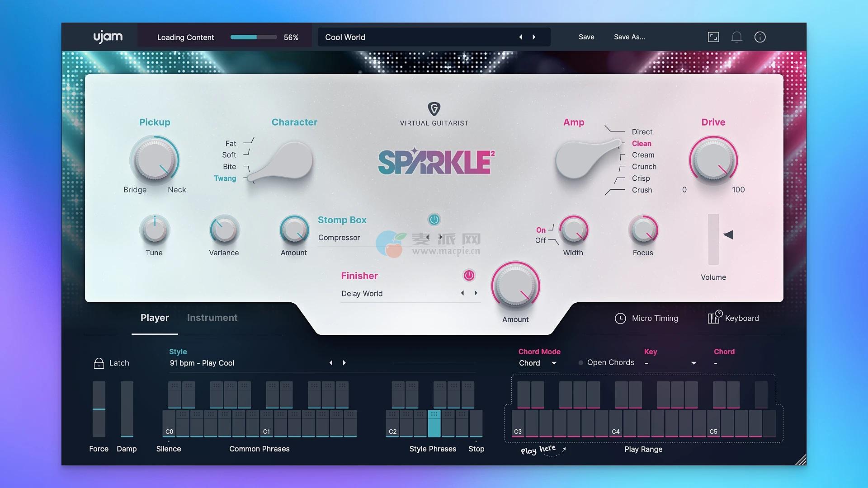Toggle Stomp Box power button
The width and height of the screenshot is (868, 488).
434,220
